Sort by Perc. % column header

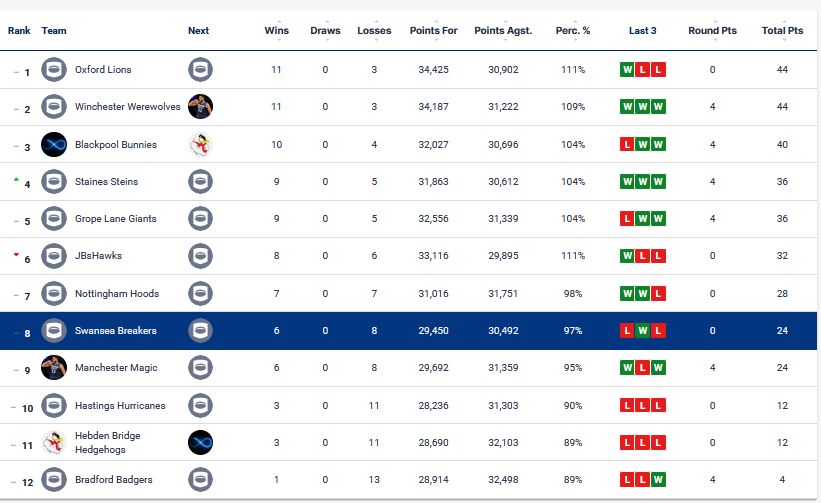pos(573,30)
